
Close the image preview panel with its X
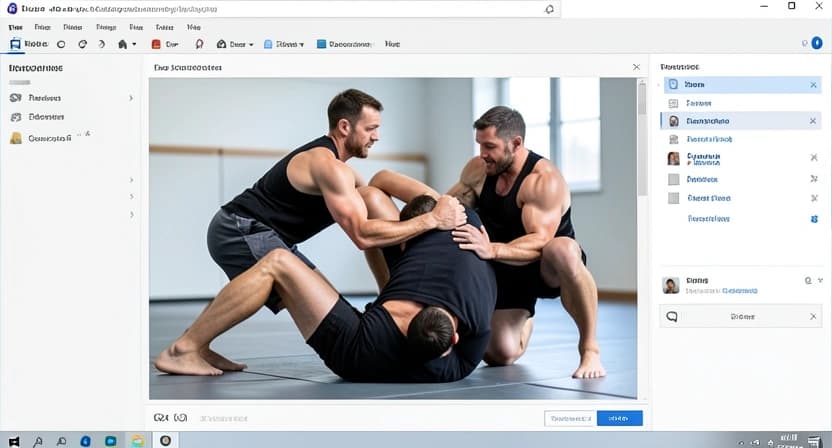637,67
